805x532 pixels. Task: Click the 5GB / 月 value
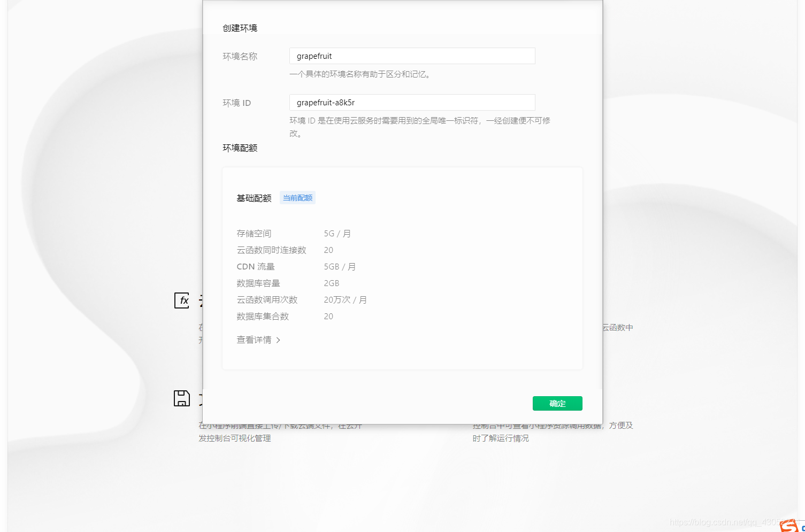(x=340, y=267)
